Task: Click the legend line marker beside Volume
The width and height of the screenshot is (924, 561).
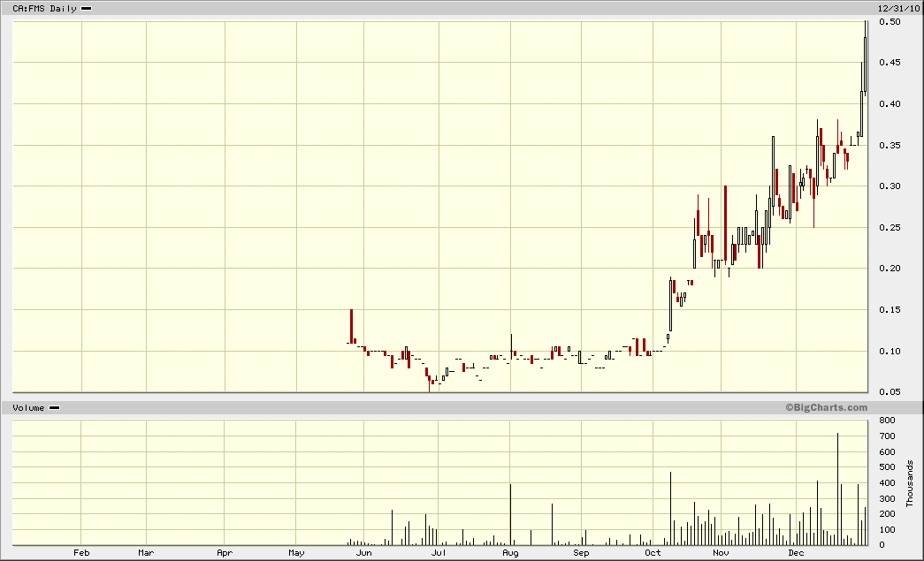Action: click(x=54, y=408)
